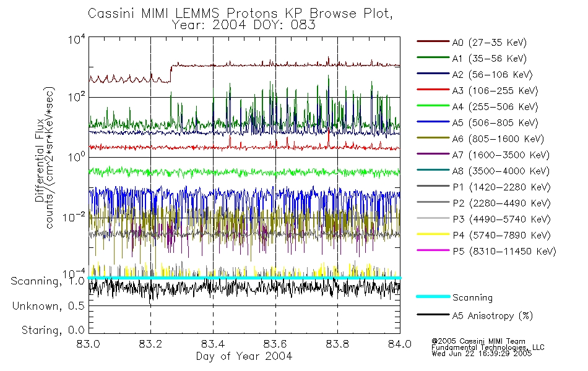
Task: Click the olive A6 legend line
Action: (x=433, y=138)
